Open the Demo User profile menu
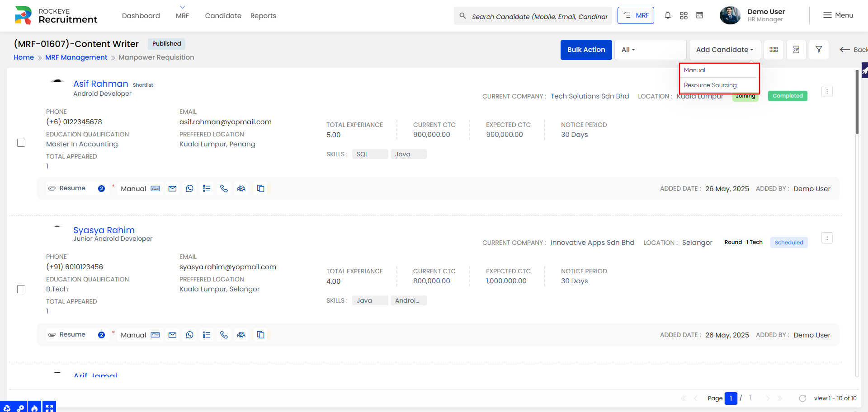Screen dimensions: 868x412 [x=753, y=15]
